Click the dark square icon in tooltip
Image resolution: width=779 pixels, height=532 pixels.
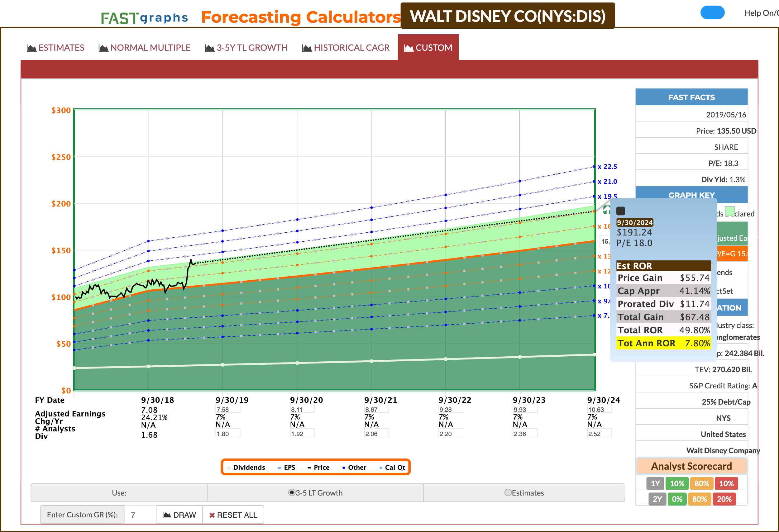(620, 211)
